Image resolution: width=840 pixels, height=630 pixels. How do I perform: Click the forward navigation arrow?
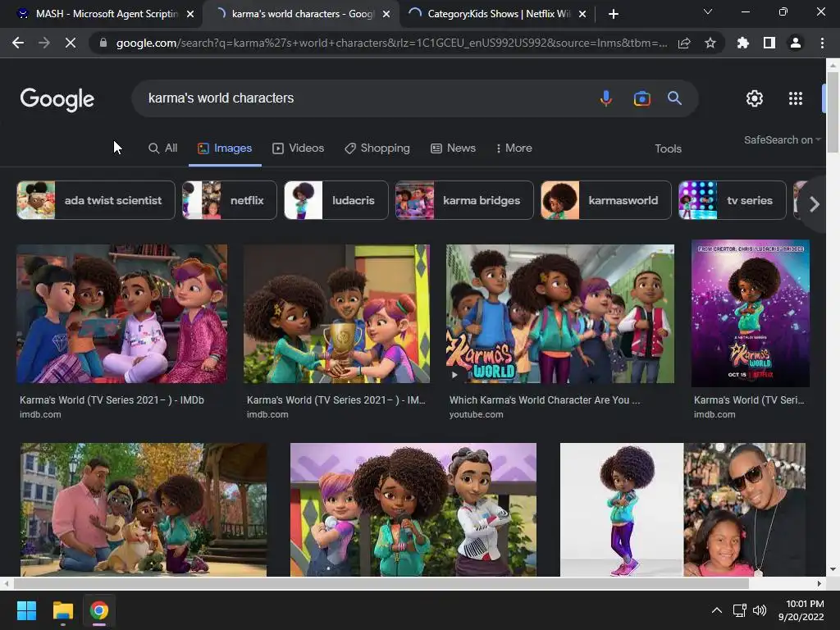[44, 43]
